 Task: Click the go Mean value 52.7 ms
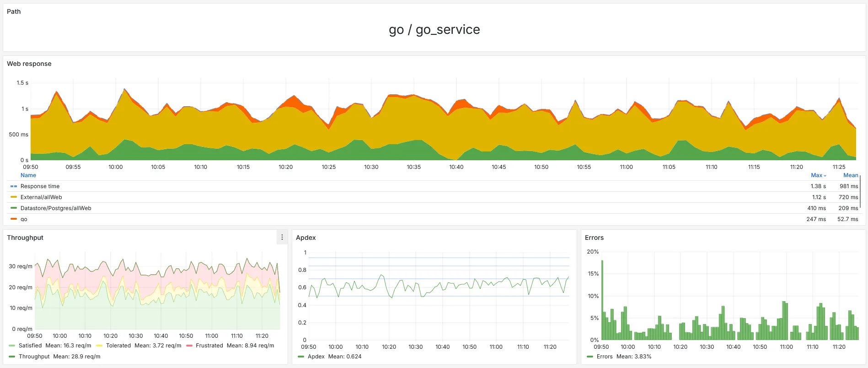tap(848, 219)
